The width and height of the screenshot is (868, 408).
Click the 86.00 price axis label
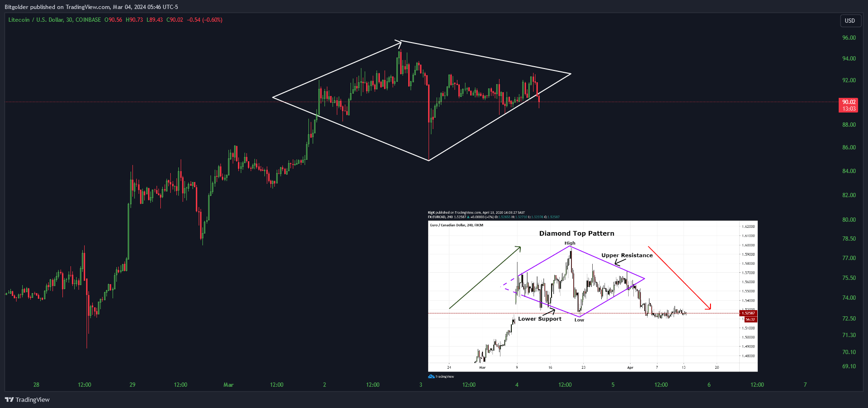pyautogui.click(x=849, y=148)
